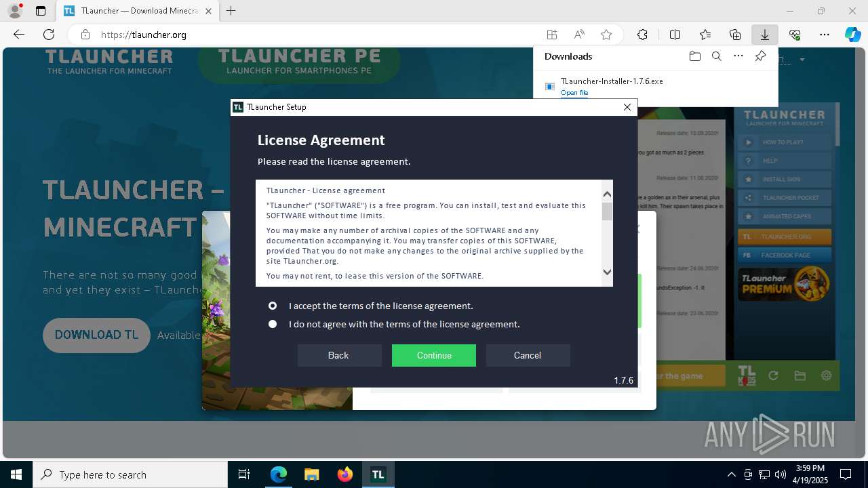Open the downloads folder icon
The image size is (868, 488).
[x=694, y=56]
